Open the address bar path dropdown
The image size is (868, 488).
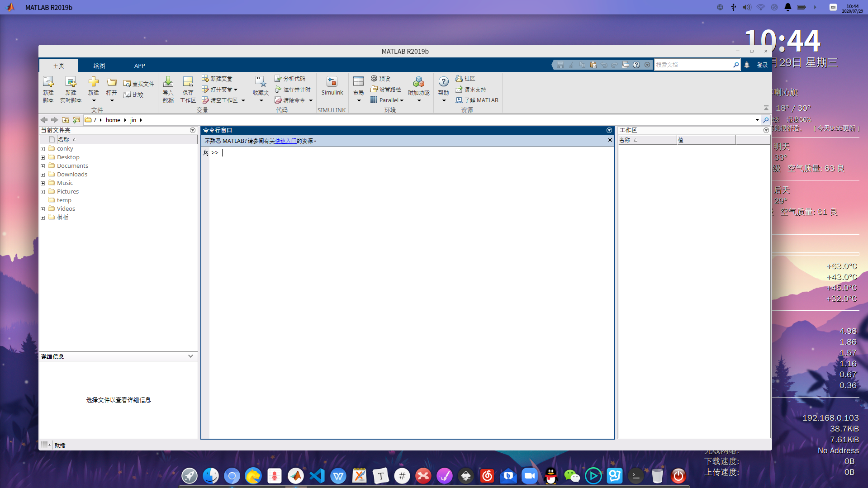point(757,120)
